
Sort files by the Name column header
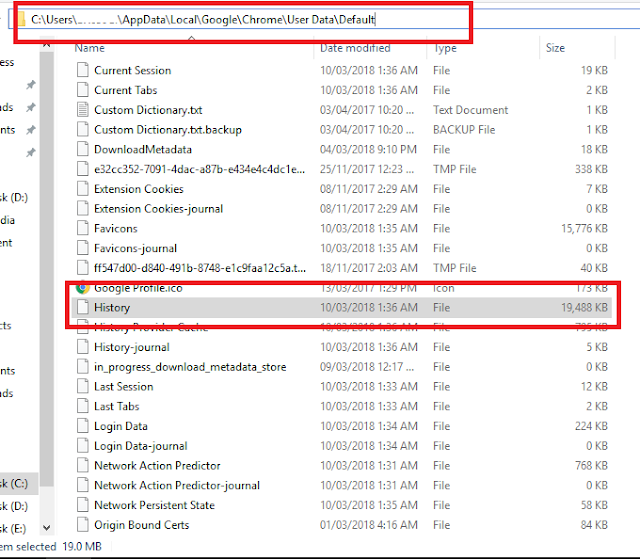tap(89, 48)
